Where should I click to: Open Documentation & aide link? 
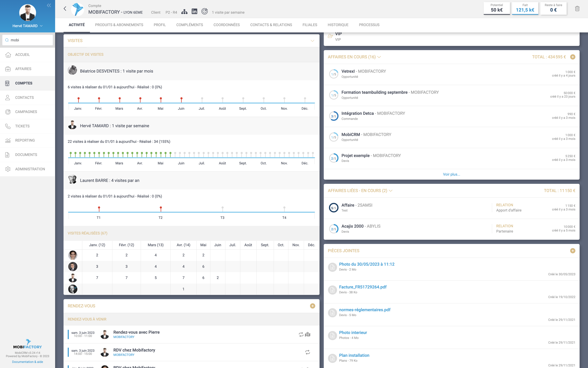click(x=27, y=362)
